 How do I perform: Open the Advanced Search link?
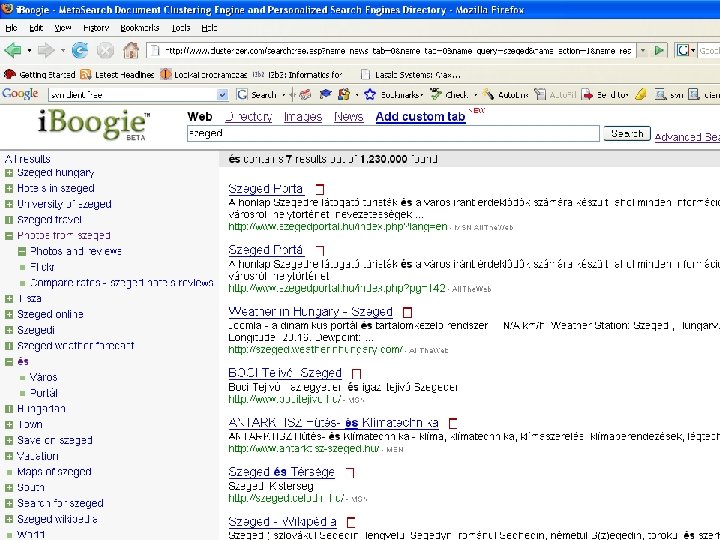(x=687, y=137)
